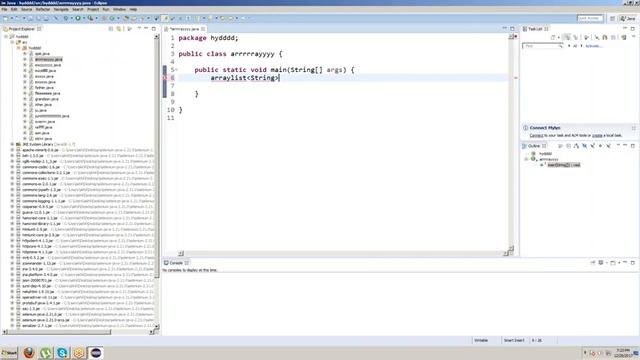Click the Quick Access field
The image size is (640, 360).
click(590, 18)
